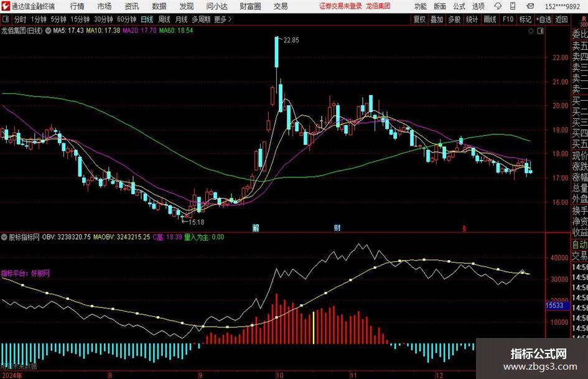Open the F10 company info button
The width and height of the screenshot is (588, 379).
click(508, 19)
